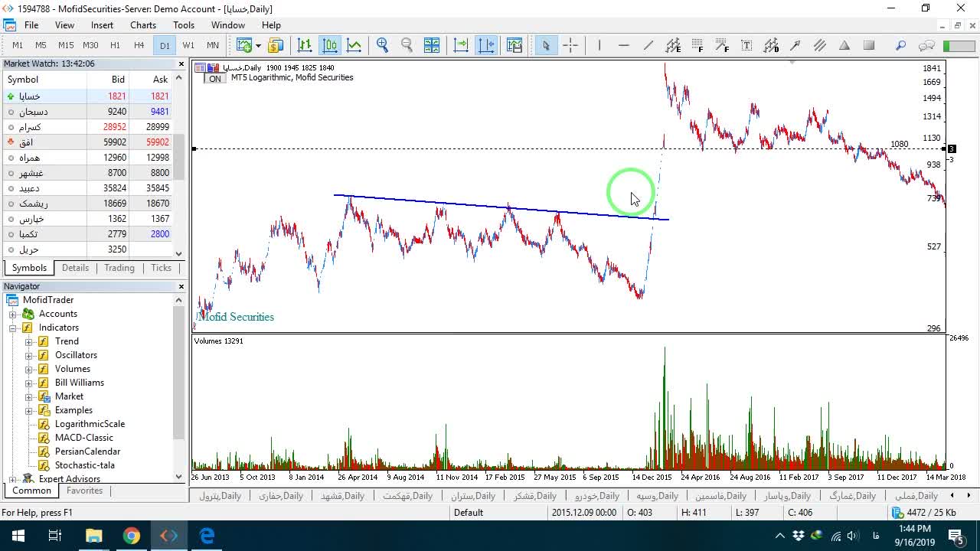This screenshot has height=551, width=980.
Task: Toggle chart auto-scroll button
Action: point(461,45)
